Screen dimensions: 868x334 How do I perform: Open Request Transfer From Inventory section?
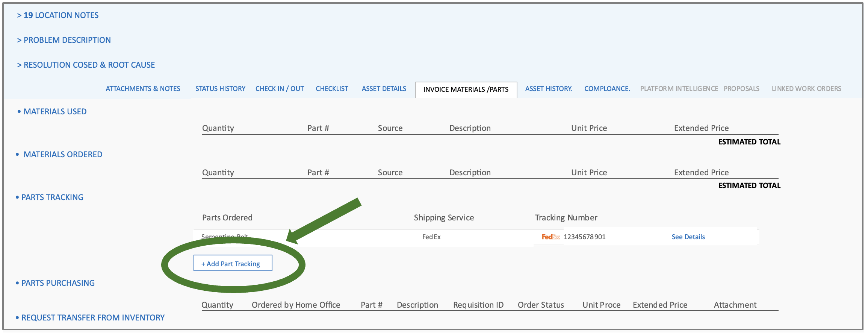coord(93,318)
